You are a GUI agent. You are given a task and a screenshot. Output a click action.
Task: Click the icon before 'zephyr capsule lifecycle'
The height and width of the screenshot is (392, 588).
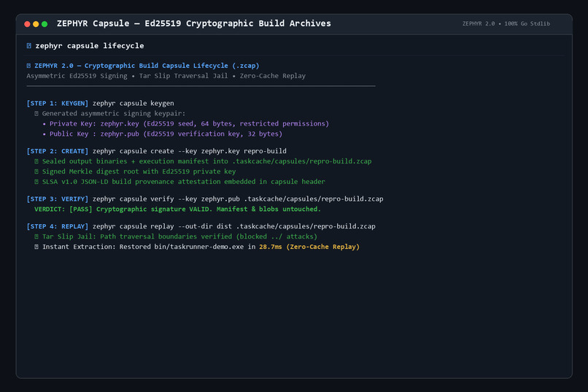click(29, 46)
